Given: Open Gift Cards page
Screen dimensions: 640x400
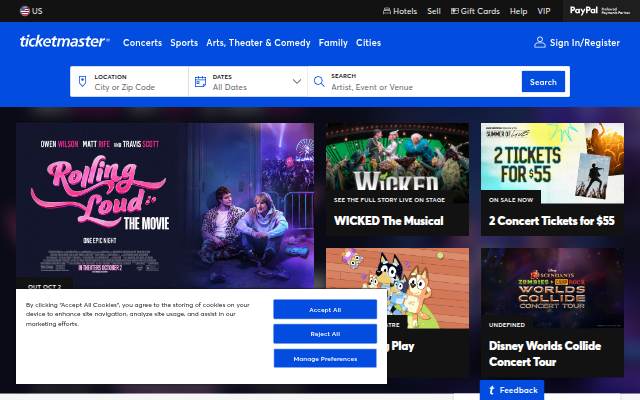Looking at the screenshot, I should pos(475,11).
